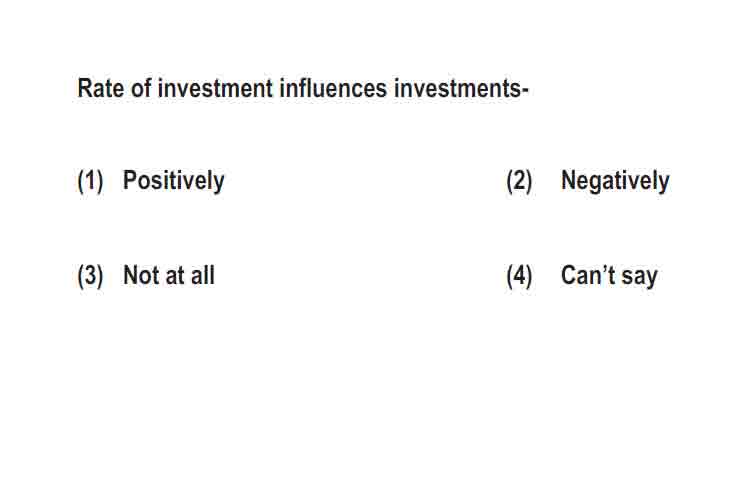Click the (2) option number marker
This screenshot has width=750, height=500.
click(519, 182)
